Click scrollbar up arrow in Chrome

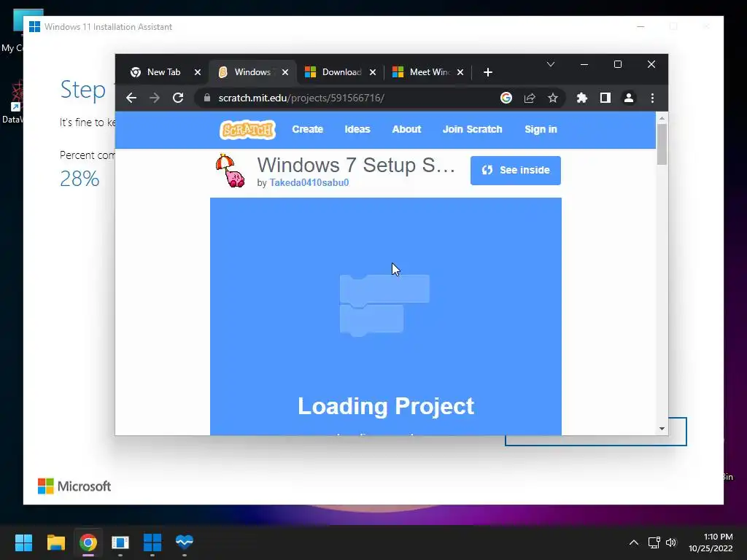[662, 117]
